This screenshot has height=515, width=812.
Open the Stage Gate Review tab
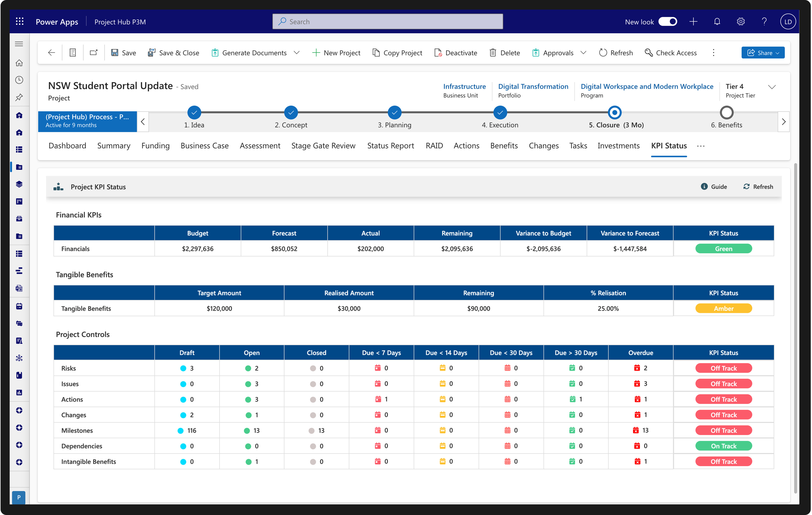(x=323, y=146)
